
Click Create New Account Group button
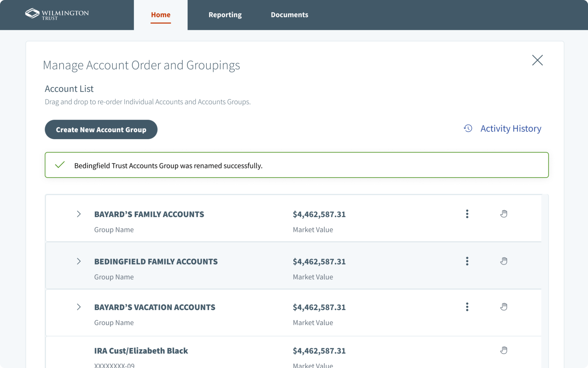101,129
